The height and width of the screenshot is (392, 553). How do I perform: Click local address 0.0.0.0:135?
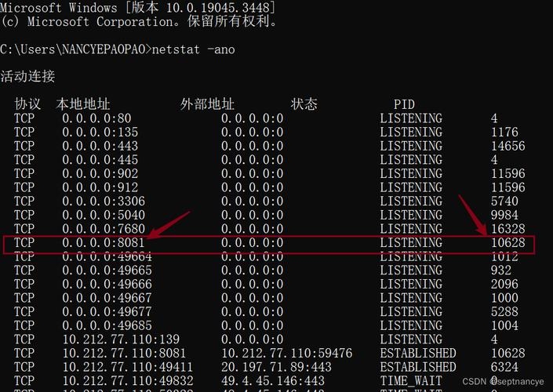(100, 132)
